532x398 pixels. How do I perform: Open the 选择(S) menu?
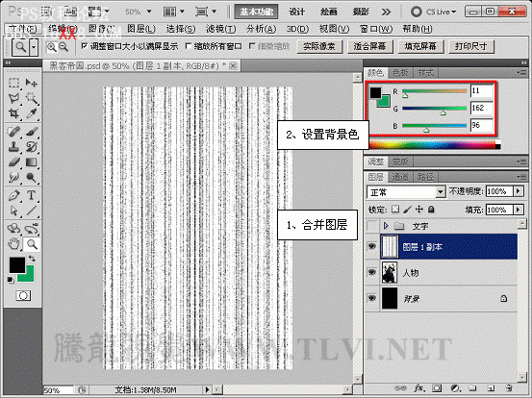tap(181, 29)
